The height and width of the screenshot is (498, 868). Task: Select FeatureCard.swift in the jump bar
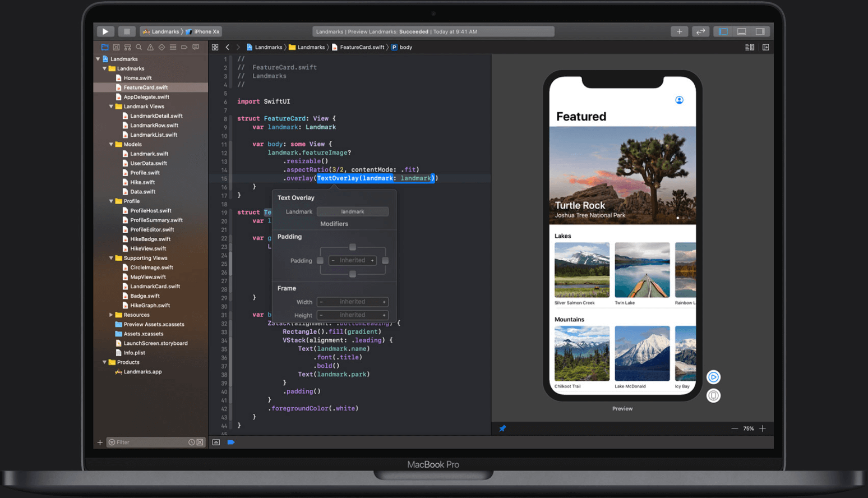click(x=362, y=48)
